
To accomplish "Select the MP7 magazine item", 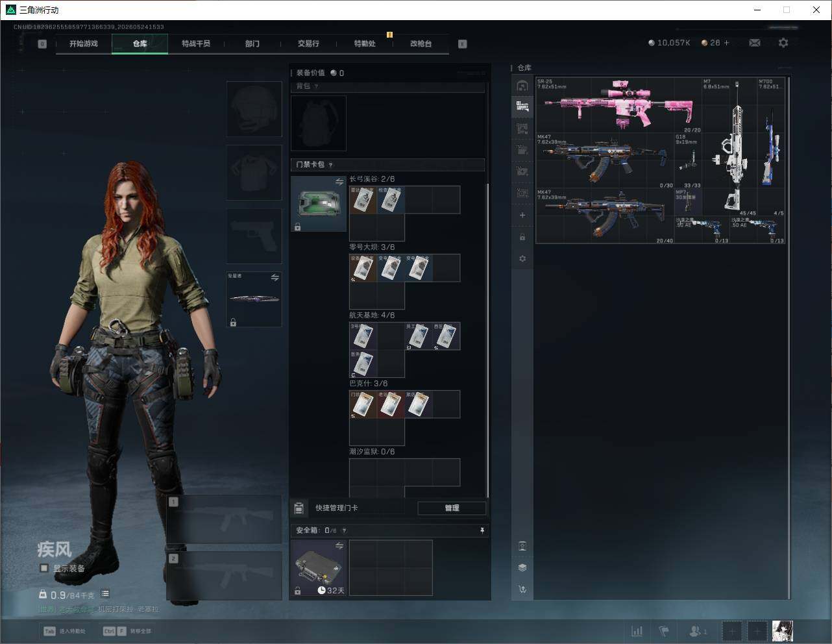I will pyautogui.click(x=689, y=202).
